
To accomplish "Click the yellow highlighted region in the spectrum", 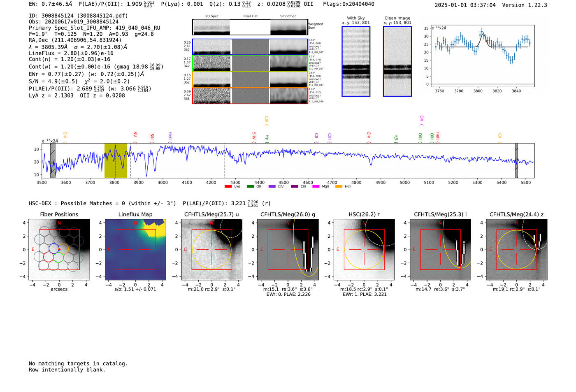I will pos(116,161).
